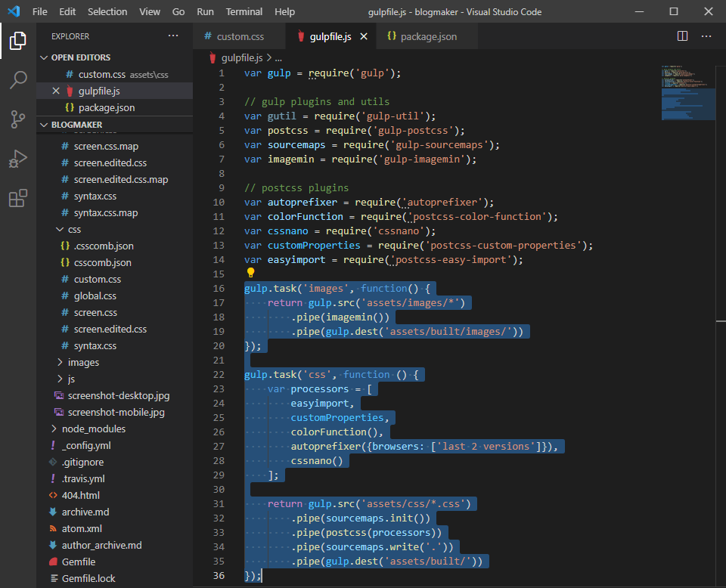Expand the images folder
Screen dimensions: 726x588
(60, 362)
